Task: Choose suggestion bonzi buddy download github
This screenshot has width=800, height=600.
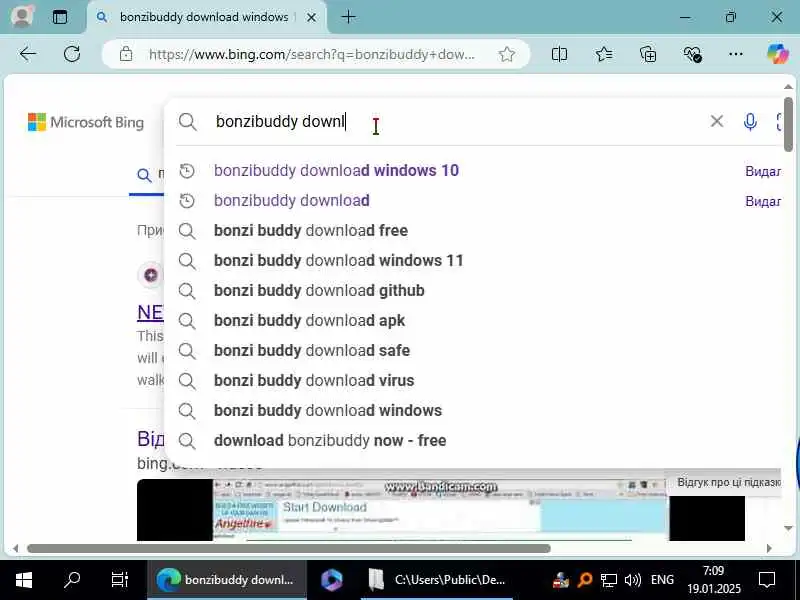Action: pos(319,291)
